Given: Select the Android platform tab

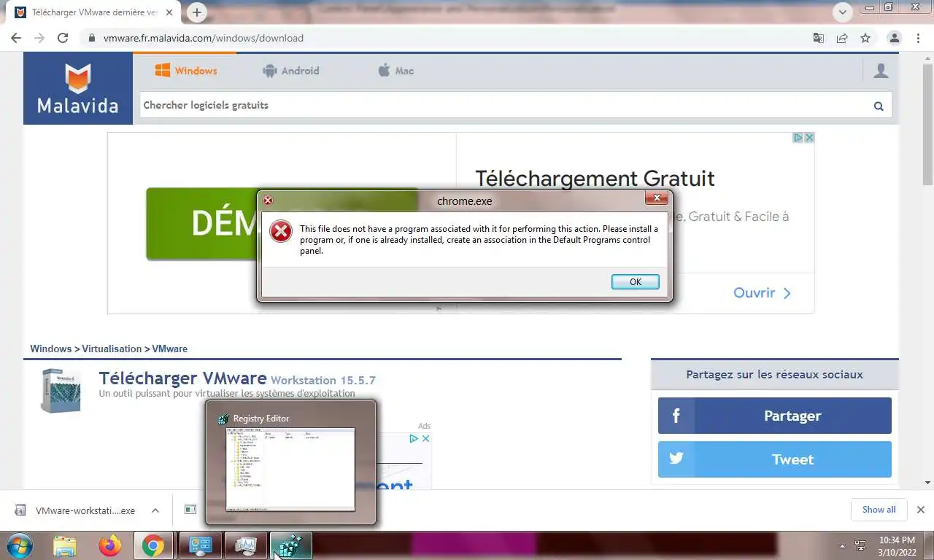Looking at the screenshot, I should coord(290,71).
